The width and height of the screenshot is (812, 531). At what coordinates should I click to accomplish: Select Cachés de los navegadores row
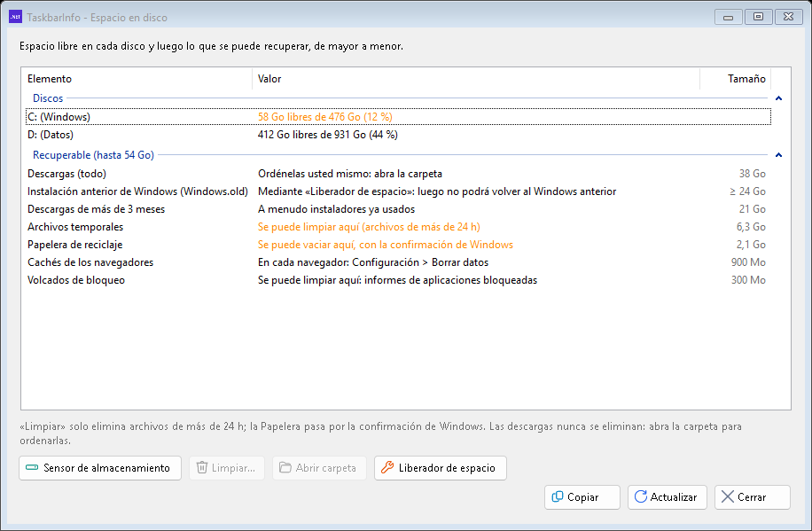click(398, 262)
